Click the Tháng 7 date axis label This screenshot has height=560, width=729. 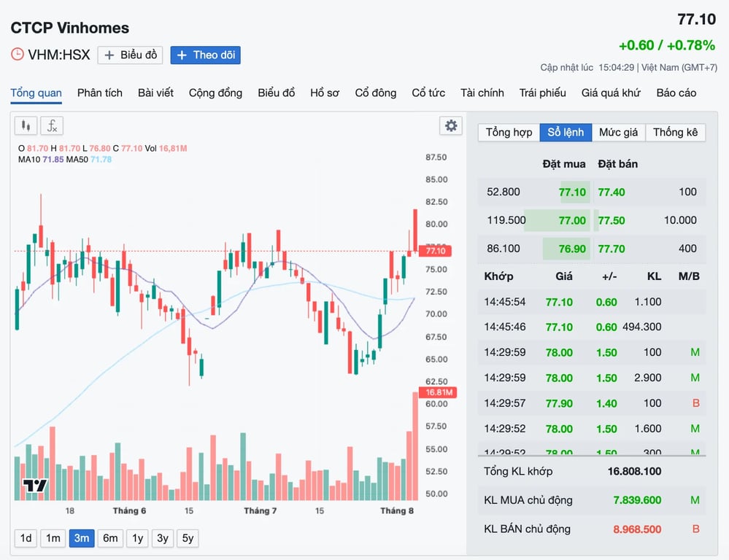[x=261, y=510]
